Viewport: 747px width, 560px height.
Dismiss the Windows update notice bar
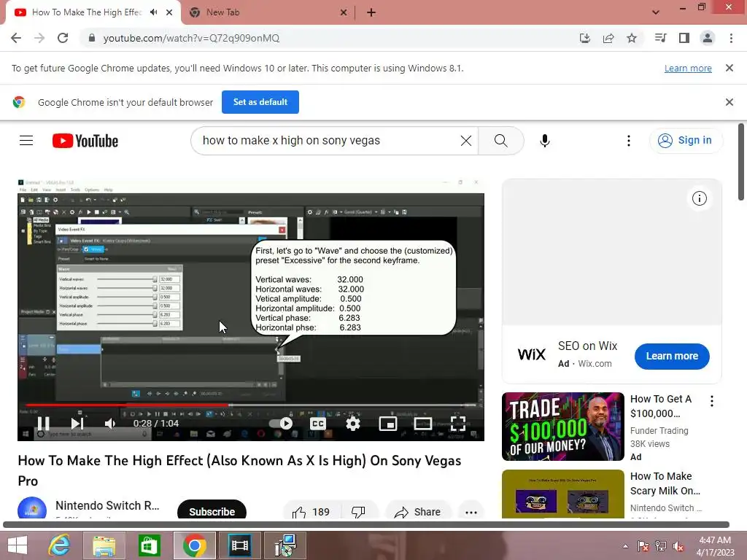[x=729, y=68]
